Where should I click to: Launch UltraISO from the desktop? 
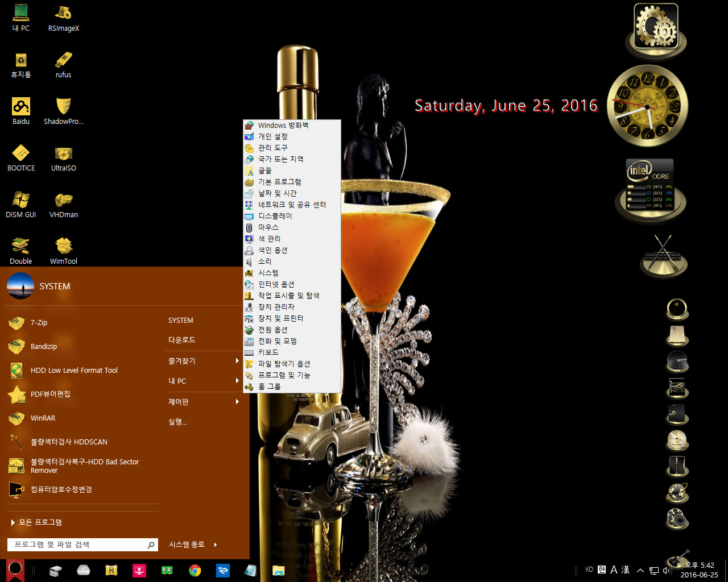pos(63,157)
